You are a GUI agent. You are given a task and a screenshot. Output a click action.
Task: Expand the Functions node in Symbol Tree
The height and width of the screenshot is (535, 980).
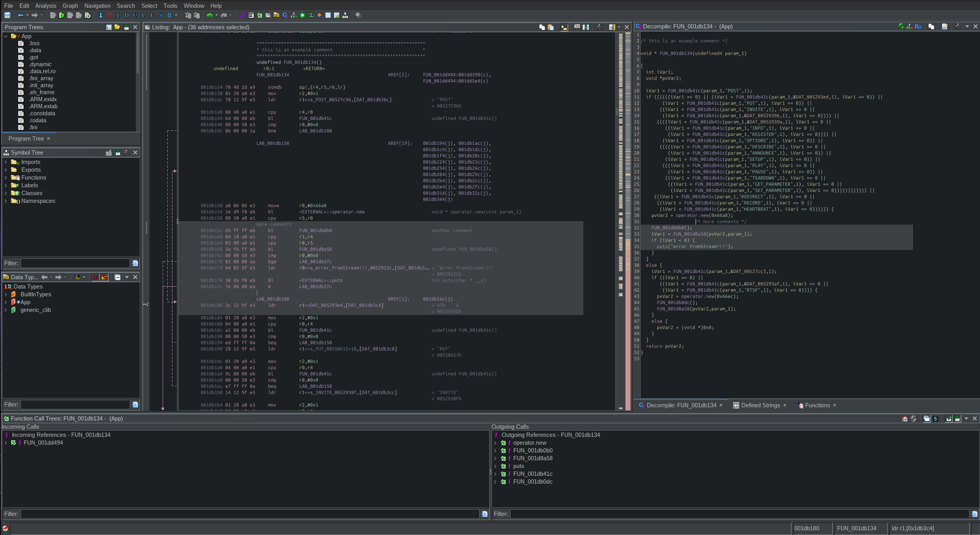click(x=5, y=178)
